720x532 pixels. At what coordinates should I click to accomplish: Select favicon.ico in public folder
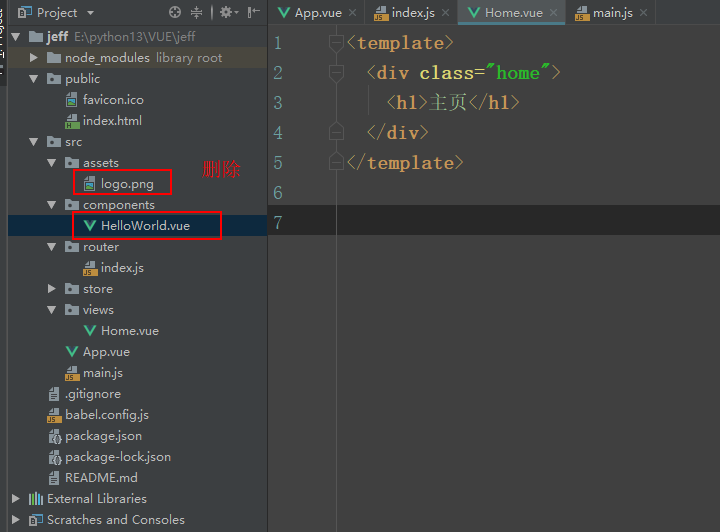pyautogui.click(x=113, y=100)
